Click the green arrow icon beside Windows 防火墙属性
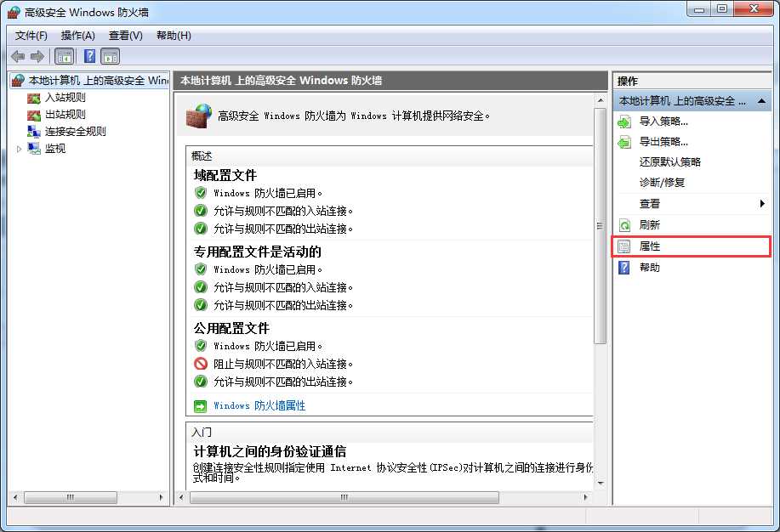This screenshot has width=780, height=532. [x=200, y=406]
